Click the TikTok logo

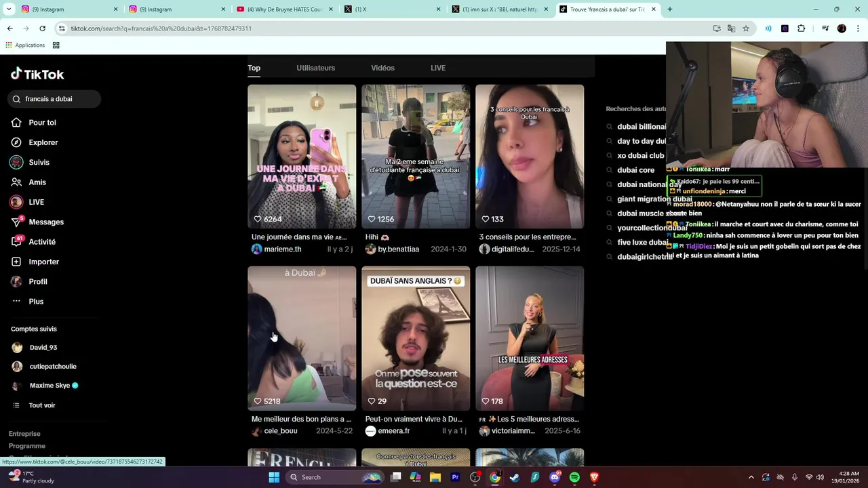tap(37, 74)
